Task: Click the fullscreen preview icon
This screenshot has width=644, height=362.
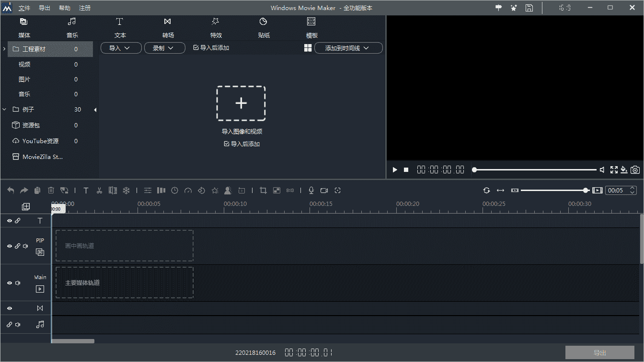Action: pyautogui.click(x=614, y=170)
